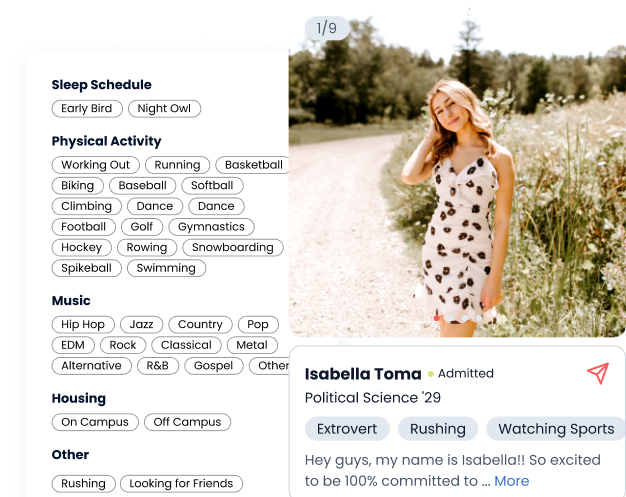
Task: Click the Physical Activity heading
Action: (107, 141)
